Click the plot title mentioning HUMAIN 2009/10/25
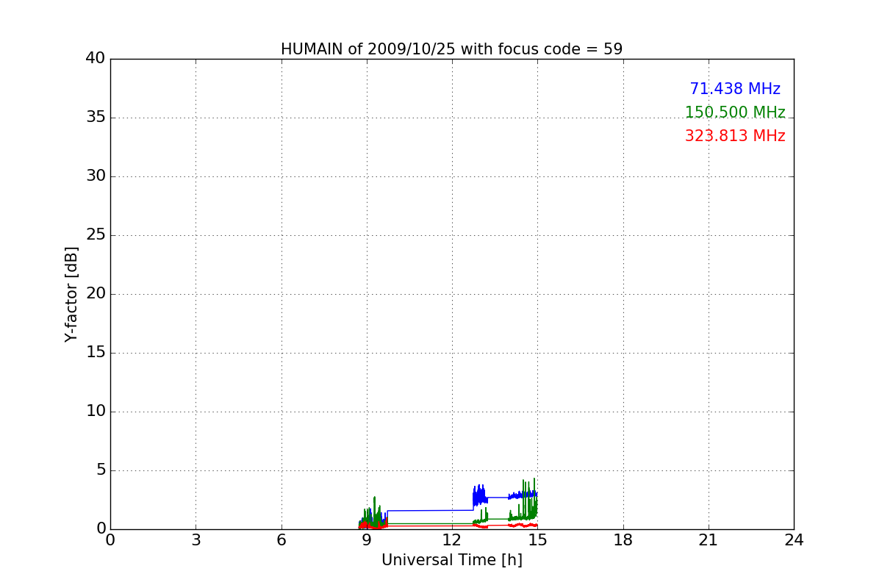 [x=451, y=49]
